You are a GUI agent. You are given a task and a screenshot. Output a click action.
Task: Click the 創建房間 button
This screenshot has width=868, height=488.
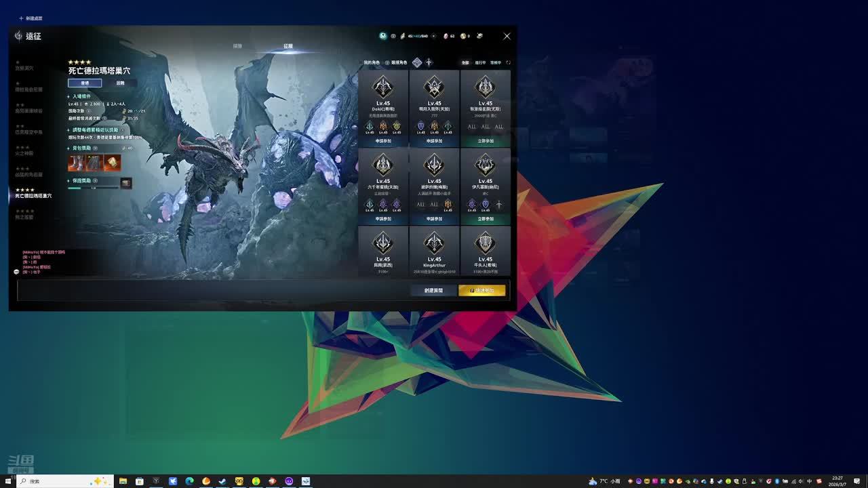click(433, 290)
